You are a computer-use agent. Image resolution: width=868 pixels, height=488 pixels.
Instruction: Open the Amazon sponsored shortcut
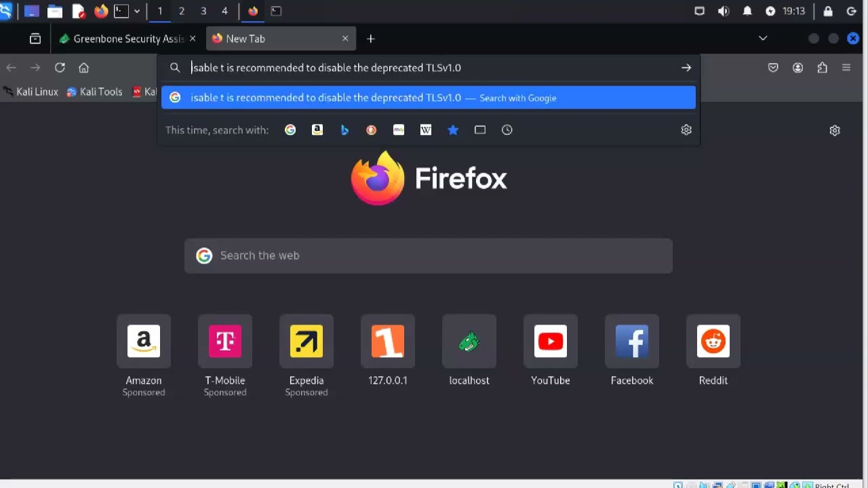[x=144, y=356]
